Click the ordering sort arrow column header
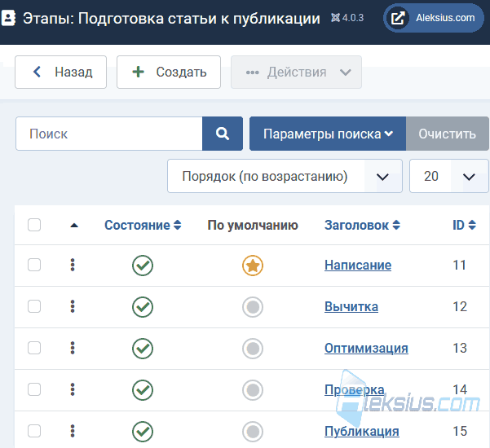Screen dimensions: 490x448 (74, 226)
